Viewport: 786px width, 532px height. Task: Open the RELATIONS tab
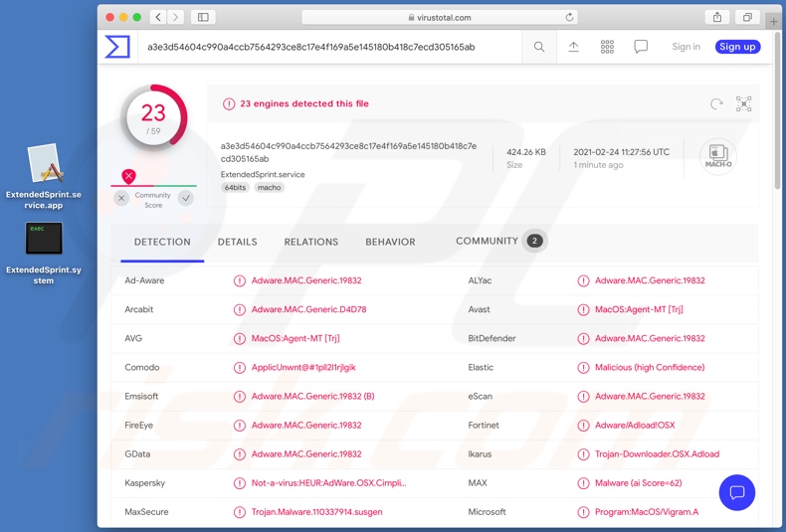(x=310, y=242)
